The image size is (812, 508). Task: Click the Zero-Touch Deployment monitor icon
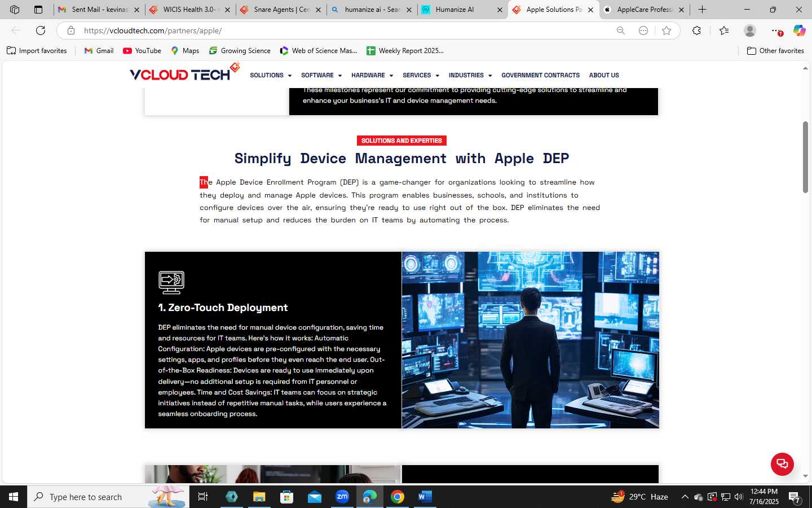coord(171,282)
